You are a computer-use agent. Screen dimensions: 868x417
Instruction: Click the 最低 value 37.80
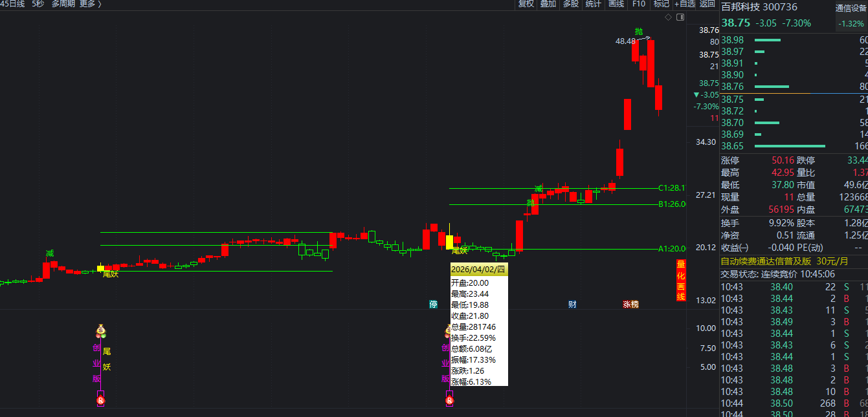tap(783, 185)
